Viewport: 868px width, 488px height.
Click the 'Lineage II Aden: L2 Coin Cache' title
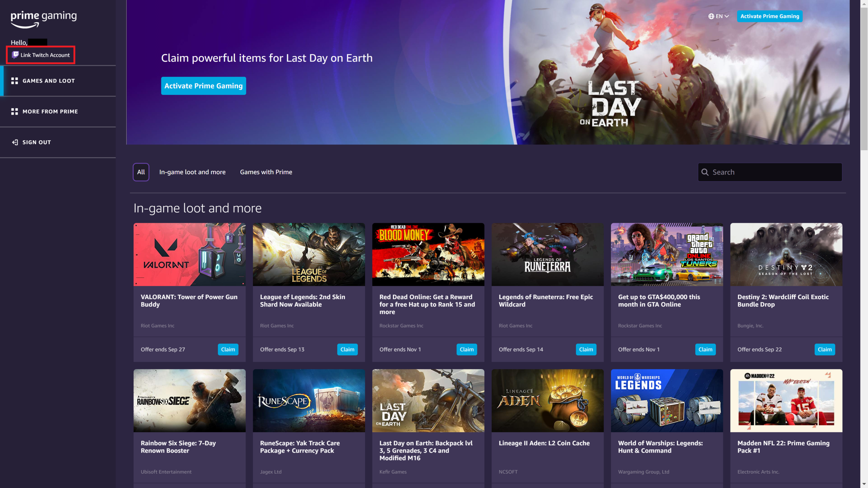(544, 443)
